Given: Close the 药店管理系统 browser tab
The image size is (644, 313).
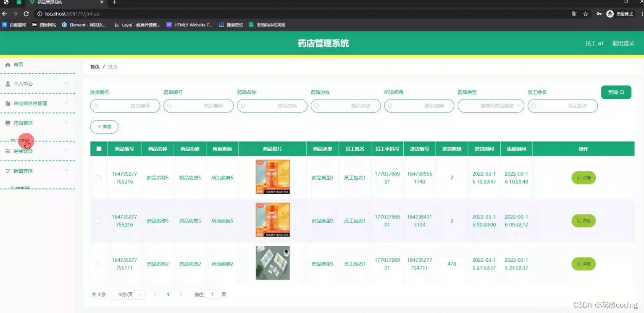Looking at the screenshot, I should (103, 3).
